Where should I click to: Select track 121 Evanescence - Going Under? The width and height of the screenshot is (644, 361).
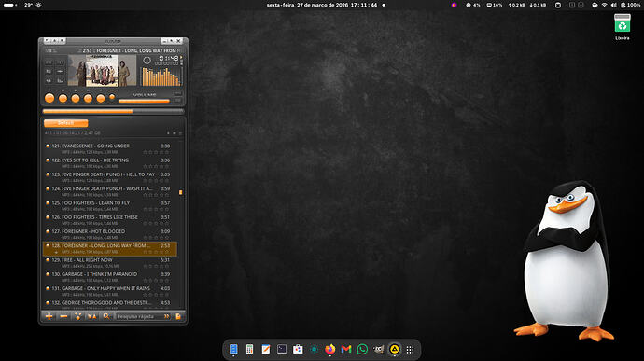(x=109, y=148)
